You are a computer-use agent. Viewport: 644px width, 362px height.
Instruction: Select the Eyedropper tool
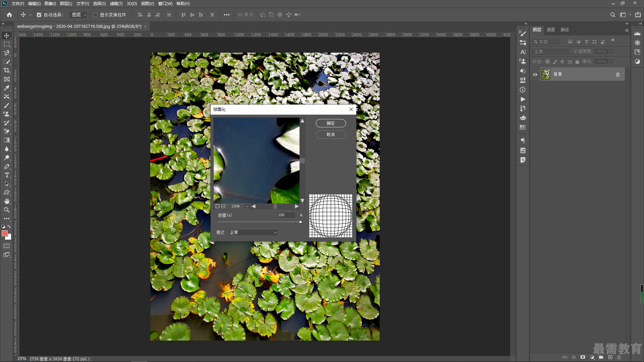(7, 88)
